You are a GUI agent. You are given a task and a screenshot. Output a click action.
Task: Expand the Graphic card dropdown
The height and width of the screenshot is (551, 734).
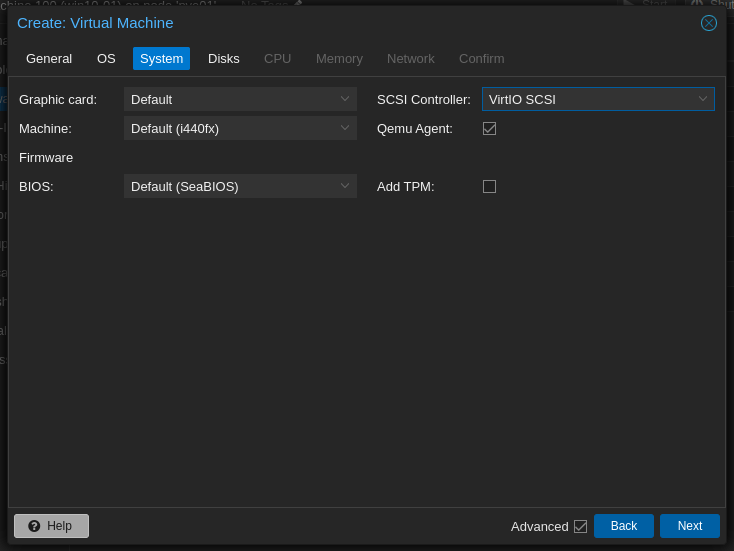click(240, 99)
